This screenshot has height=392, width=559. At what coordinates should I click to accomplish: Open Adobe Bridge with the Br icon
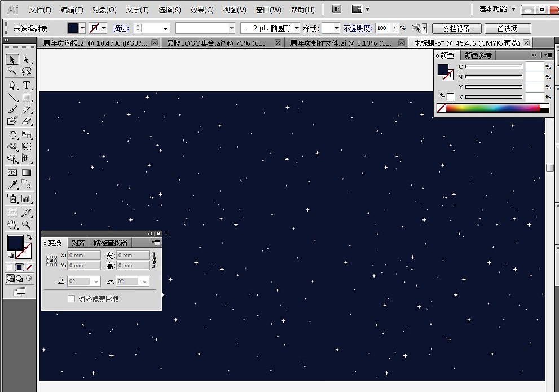point(337,9)
